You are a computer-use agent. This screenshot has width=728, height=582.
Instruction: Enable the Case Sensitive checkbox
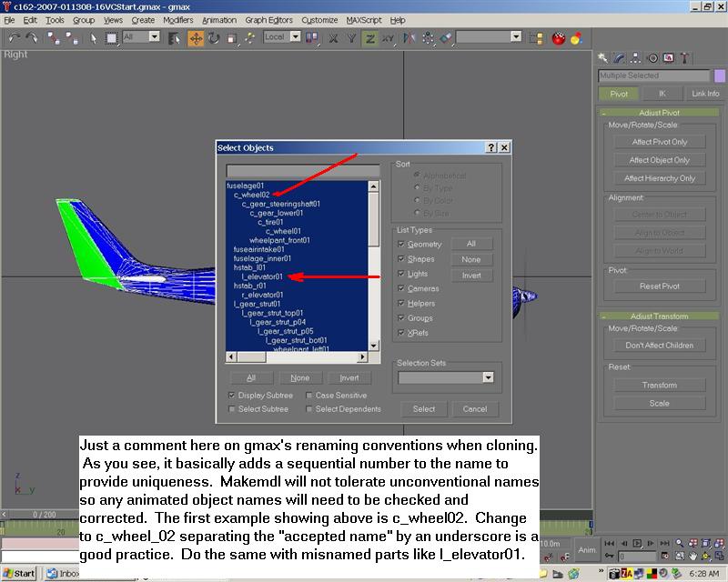click(309, 396)
